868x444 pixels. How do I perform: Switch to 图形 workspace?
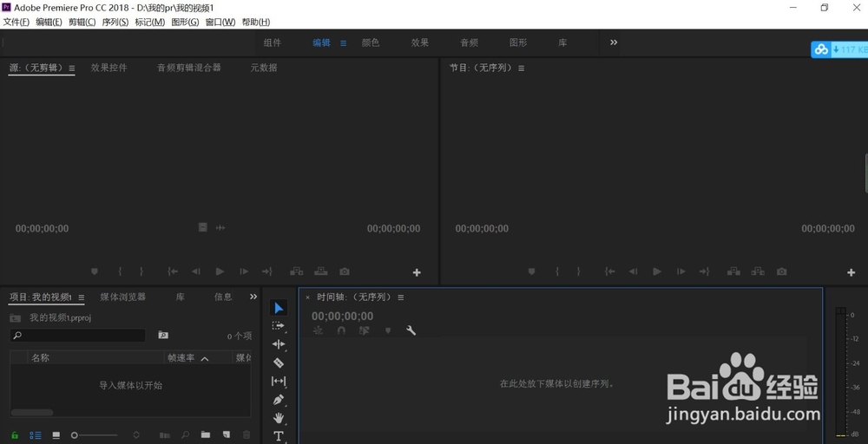[518, 42]
